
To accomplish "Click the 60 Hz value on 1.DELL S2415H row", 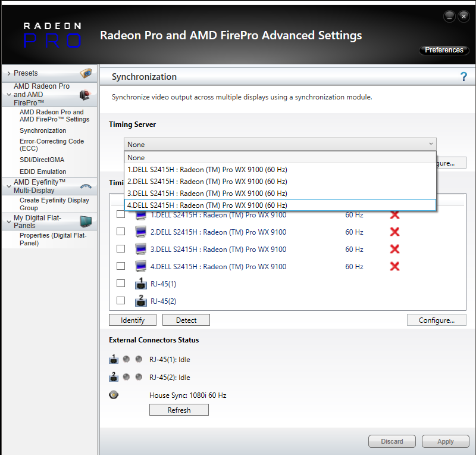I will [x=354, y=215].
